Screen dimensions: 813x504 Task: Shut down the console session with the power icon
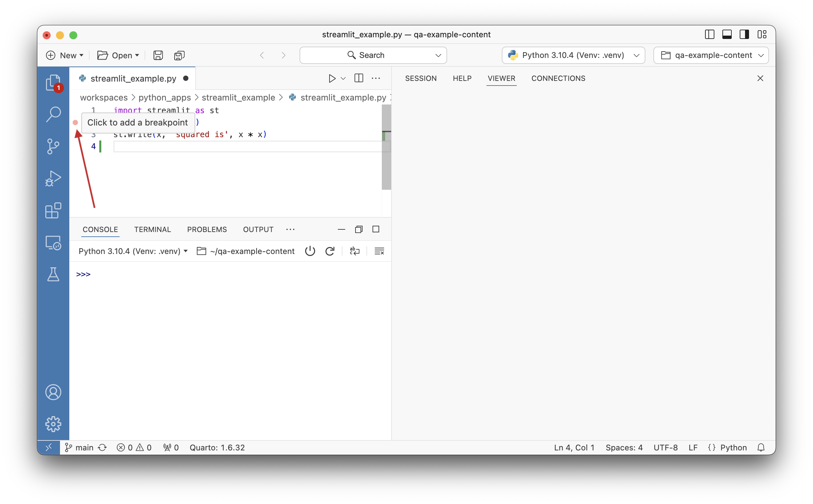click(310, 251)
